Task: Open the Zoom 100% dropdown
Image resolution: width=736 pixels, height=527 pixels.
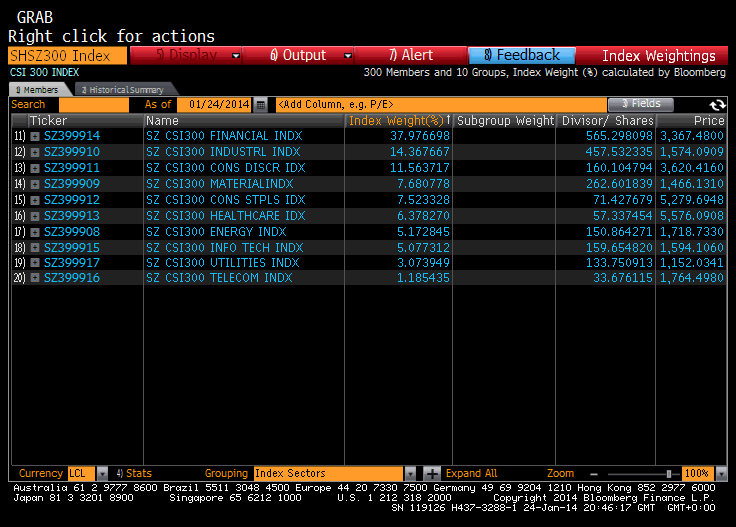Action: pyautogui.click(x=720, y=473)
